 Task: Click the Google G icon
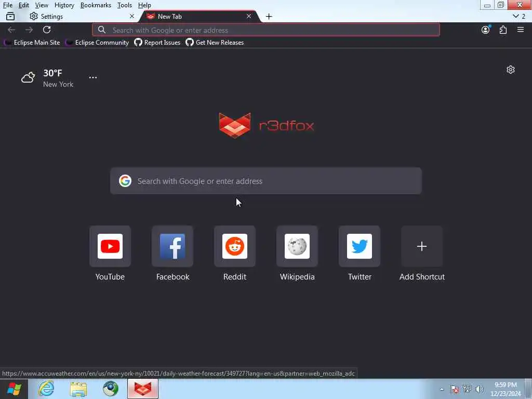125,181
